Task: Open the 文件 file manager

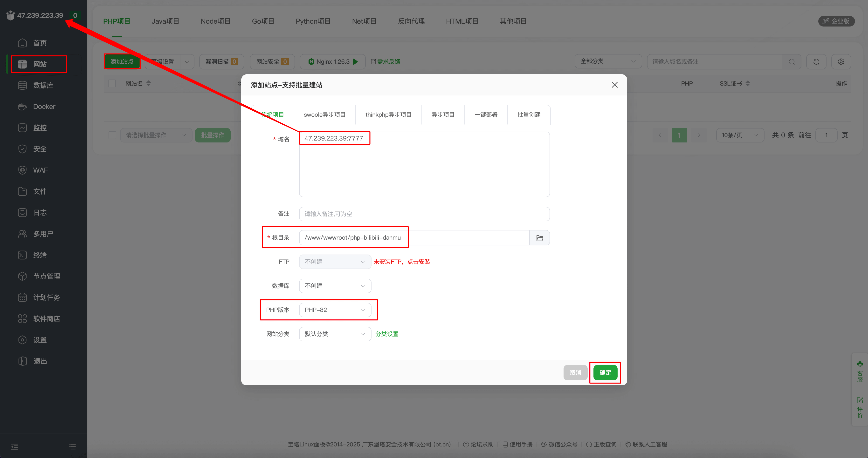Action: pyautogui.click(x=39, y=191)
